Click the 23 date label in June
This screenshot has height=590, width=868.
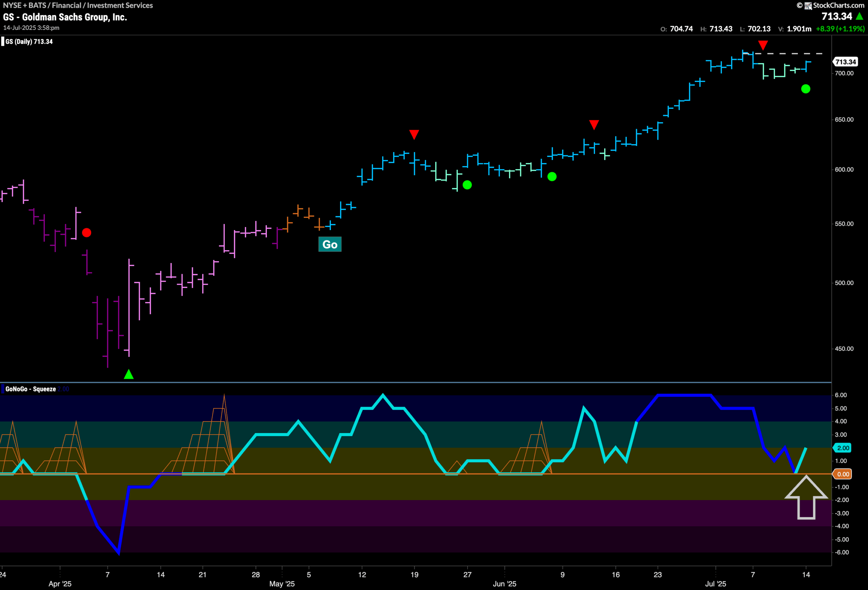pos(658,575)
